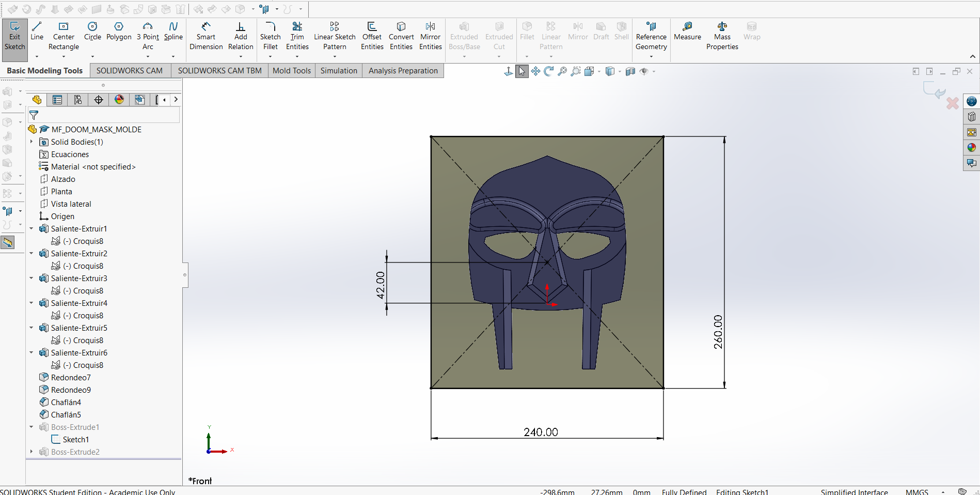The image size is (980, 495).
Task: Open the DimXpertManager tab icon
Action: [99, 100]
